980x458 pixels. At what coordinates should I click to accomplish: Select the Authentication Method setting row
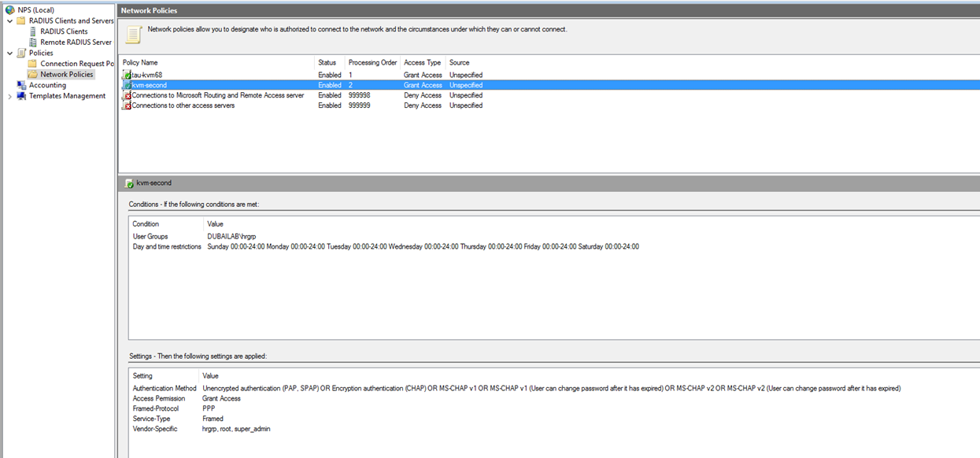pyautogui.click(x=165, y=388)
